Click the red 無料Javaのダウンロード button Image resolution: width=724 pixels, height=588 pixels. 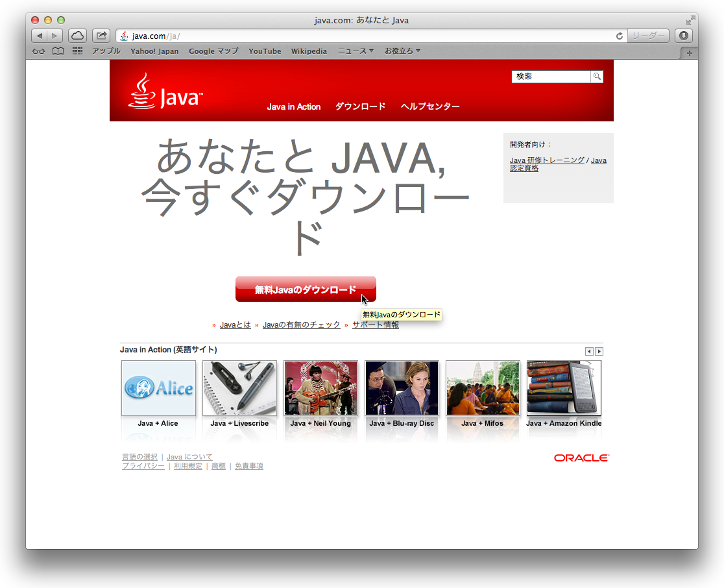point(305,289)
